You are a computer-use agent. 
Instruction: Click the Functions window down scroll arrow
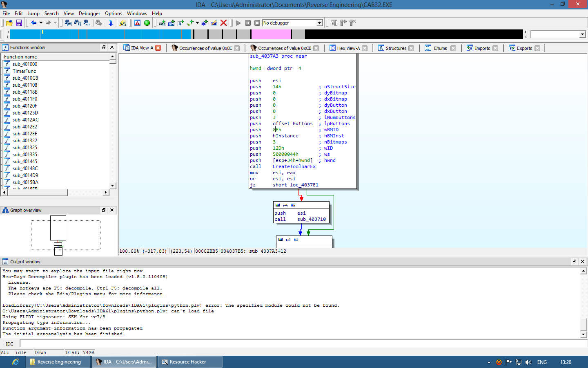[x=113, y=185]
